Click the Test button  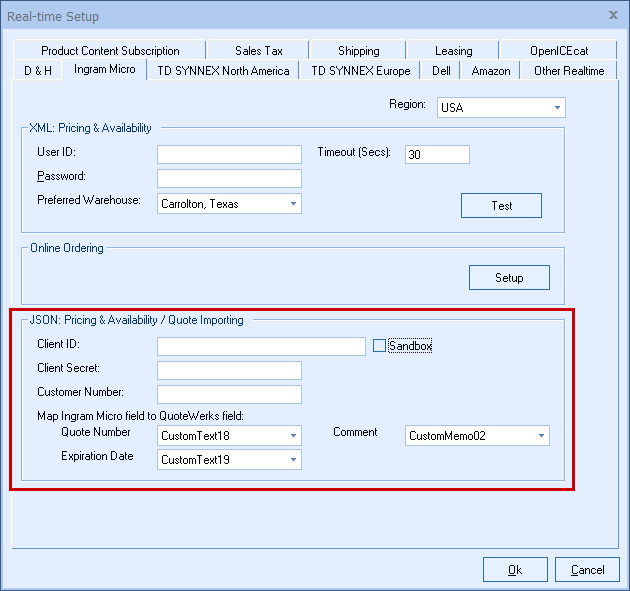pos(501,205)
